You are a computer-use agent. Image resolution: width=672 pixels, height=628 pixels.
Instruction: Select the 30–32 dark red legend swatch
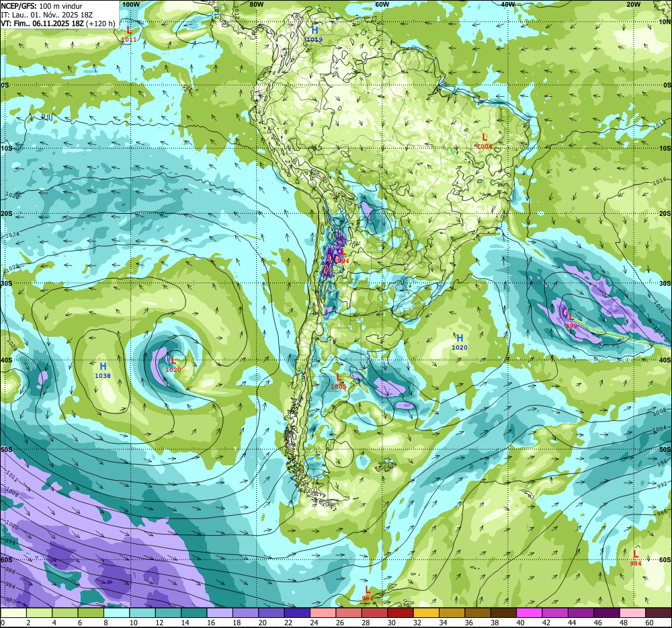[x=401, y=613]
